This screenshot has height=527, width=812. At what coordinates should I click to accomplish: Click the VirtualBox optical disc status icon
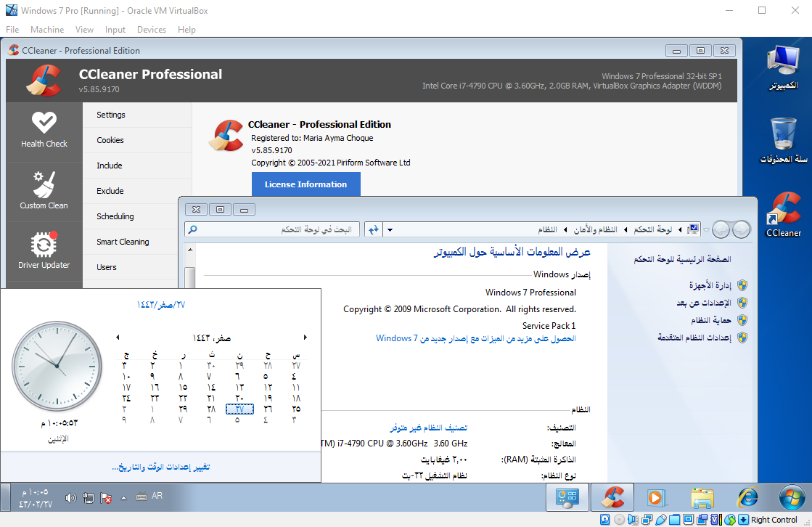619,519
